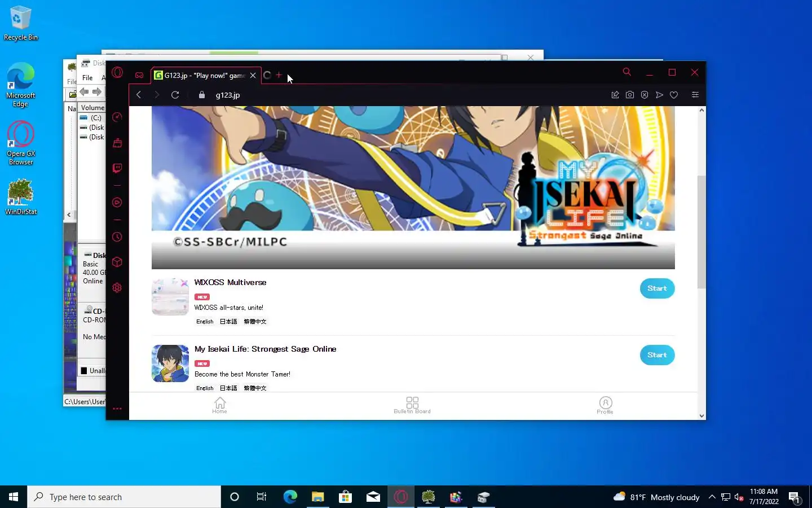Click the Search tabs magnifier icon
Screen dimensions: 812x508
(627, 72)
